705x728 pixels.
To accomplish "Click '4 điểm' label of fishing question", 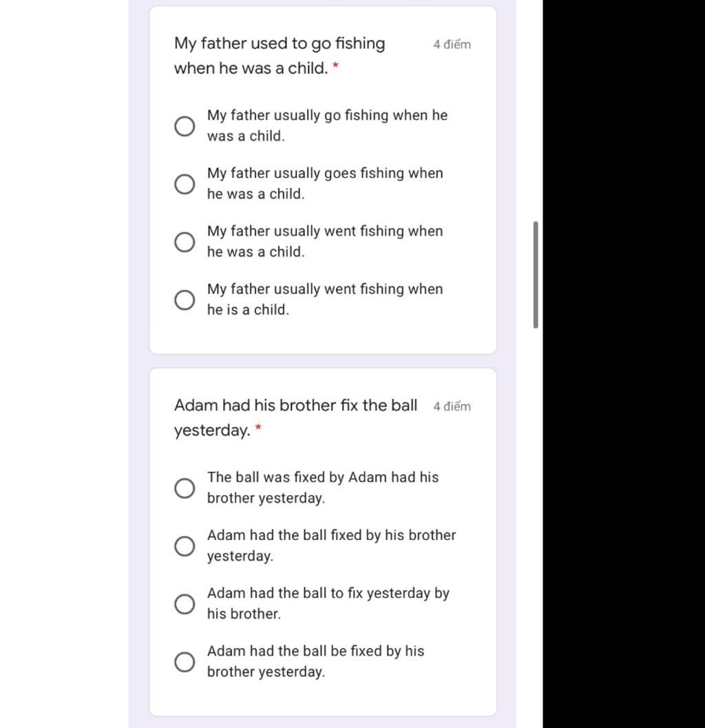I will click(x=452, y=45).
